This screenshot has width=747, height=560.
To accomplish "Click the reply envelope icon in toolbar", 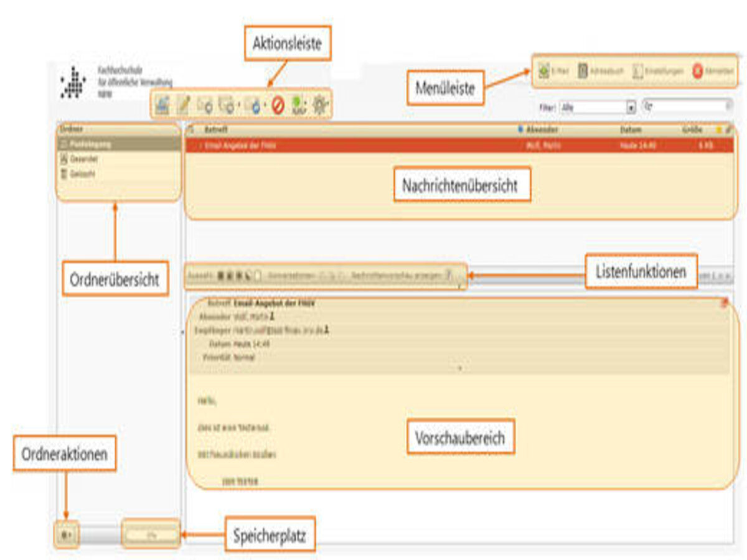I will point(205,106).
